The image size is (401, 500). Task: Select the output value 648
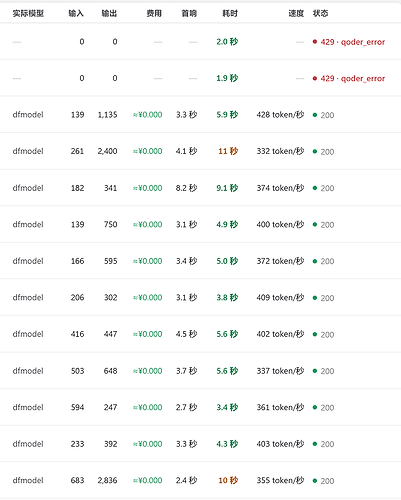pyautogui.click(x=111, y=371)
